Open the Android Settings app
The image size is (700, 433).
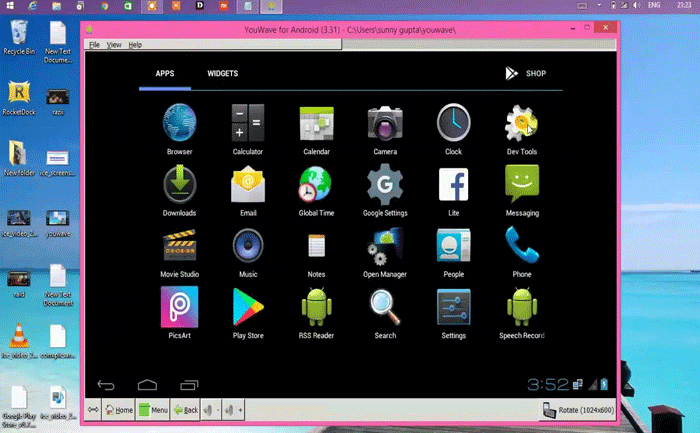click(x=453, y=313)
